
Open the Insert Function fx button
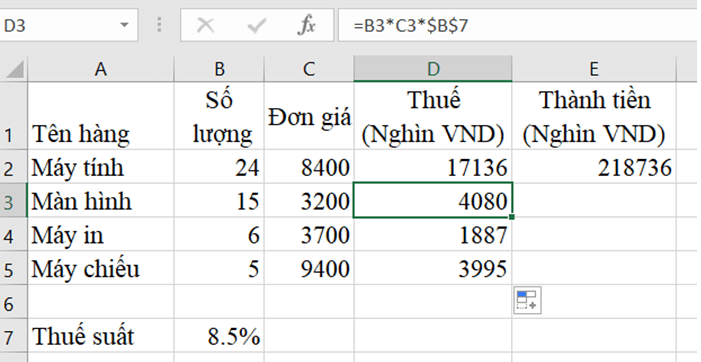click(307, 25)
